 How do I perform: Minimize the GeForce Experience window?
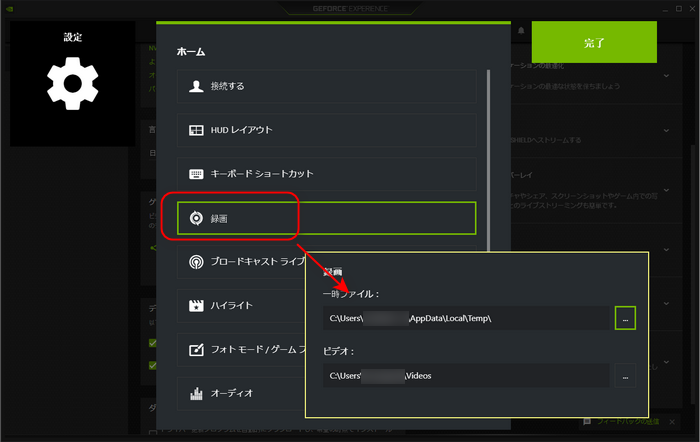pyautogui.click(x=665, y=8)
